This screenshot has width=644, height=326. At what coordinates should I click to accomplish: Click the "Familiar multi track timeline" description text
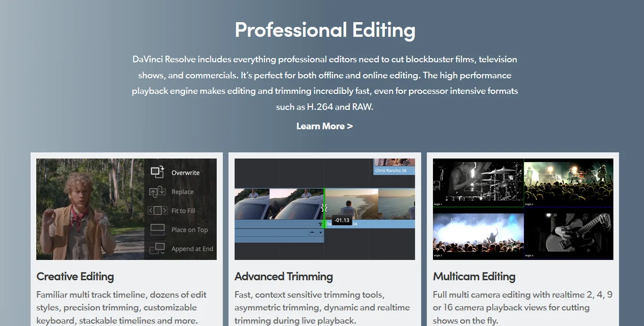[x=122, y=308]
